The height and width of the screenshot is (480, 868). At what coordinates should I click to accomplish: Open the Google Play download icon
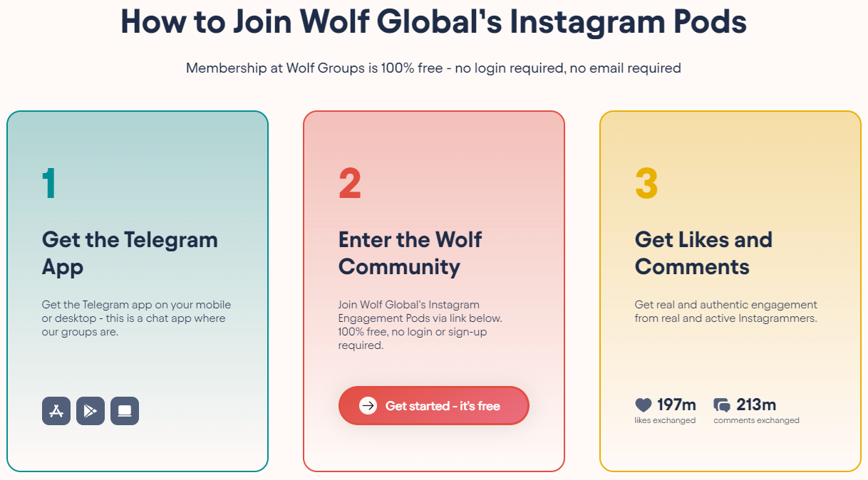pos(91,411)
